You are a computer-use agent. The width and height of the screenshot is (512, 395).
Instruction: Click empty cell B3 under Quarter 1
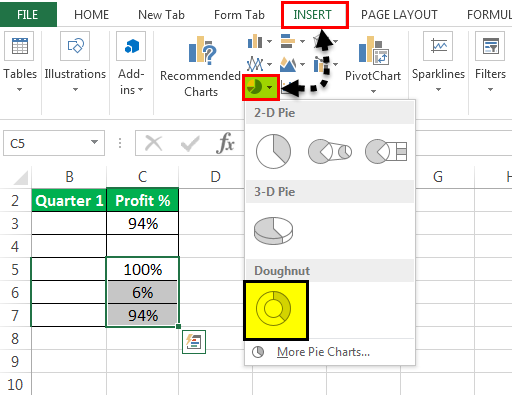tap(69, 223)
